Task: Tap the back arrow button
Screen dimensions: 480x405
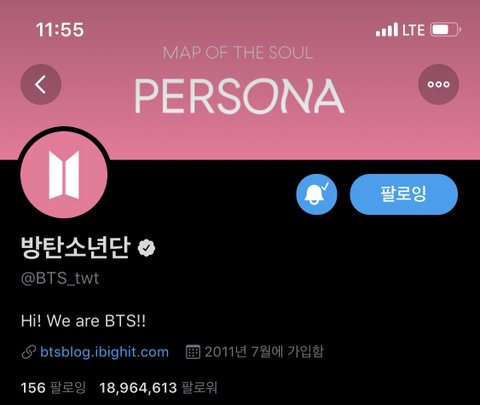Action: click(41, 84)
